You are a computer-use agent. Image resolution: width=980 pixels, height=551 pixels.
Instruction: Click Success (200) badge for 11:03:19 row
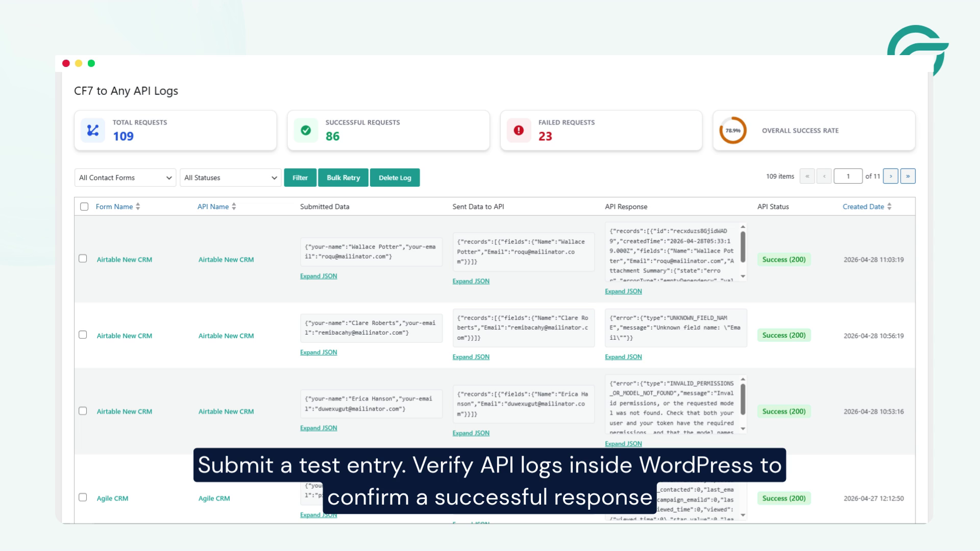tap(784, 260)
